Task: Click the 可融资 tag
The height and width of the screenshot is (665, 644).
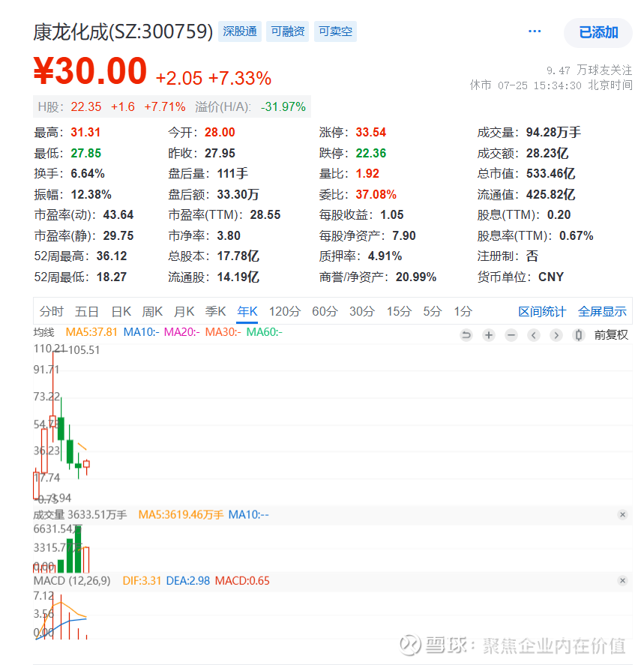Action: pyautogui.click(x=287, y=31)
